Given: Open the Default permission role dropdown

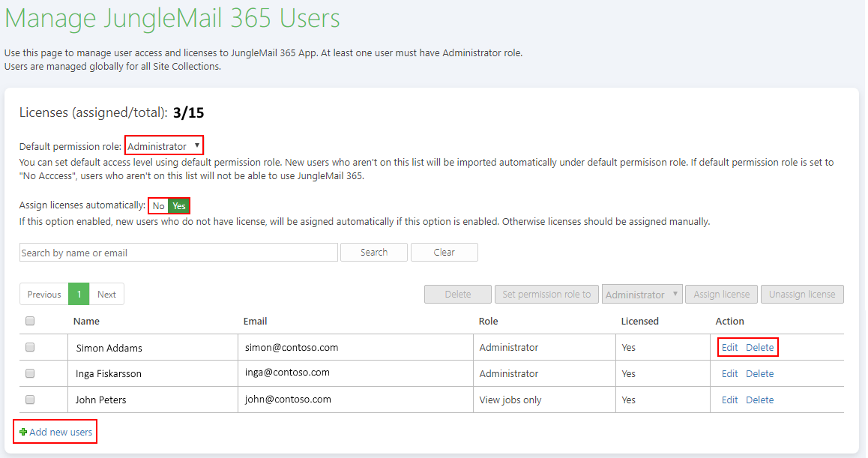Looking at the screenshot, I should (163, 145).
